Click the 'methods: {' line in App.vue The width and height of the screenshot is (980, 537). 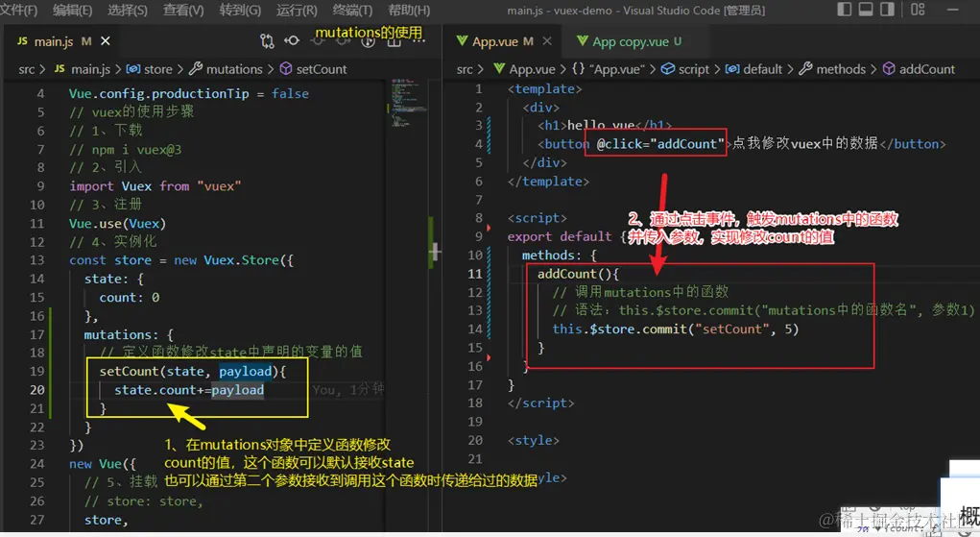point(560,255)
